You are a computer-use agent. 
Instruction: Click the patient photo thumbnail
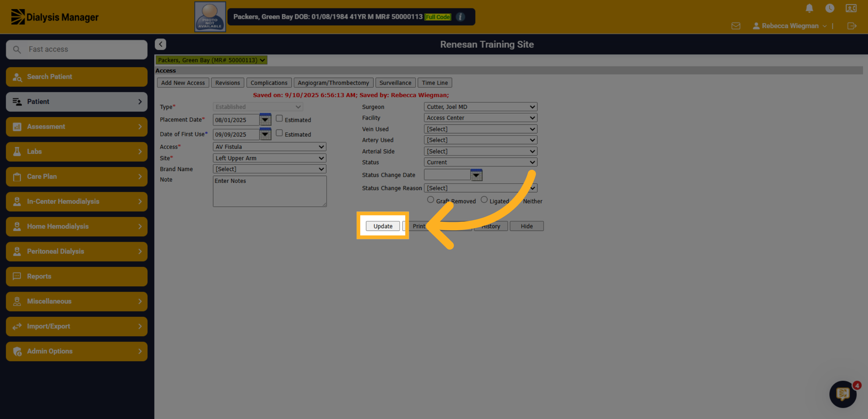(x=210, y=17)
